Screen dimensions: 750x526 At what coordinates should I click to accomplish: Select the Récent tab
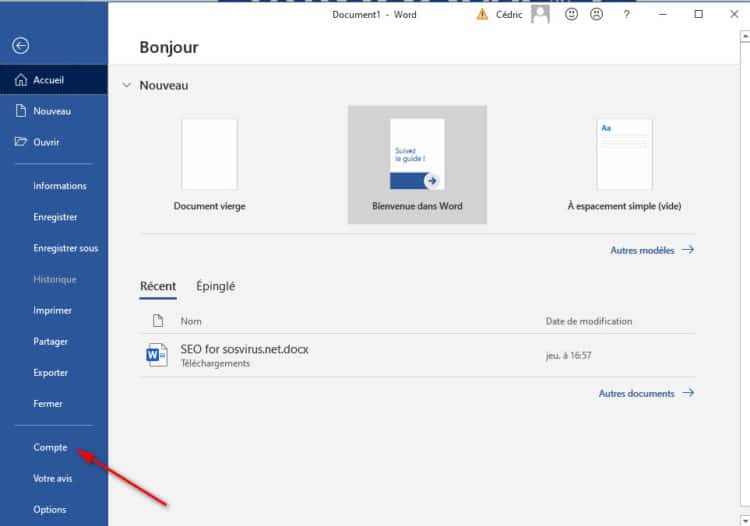[x=158, y=286]
